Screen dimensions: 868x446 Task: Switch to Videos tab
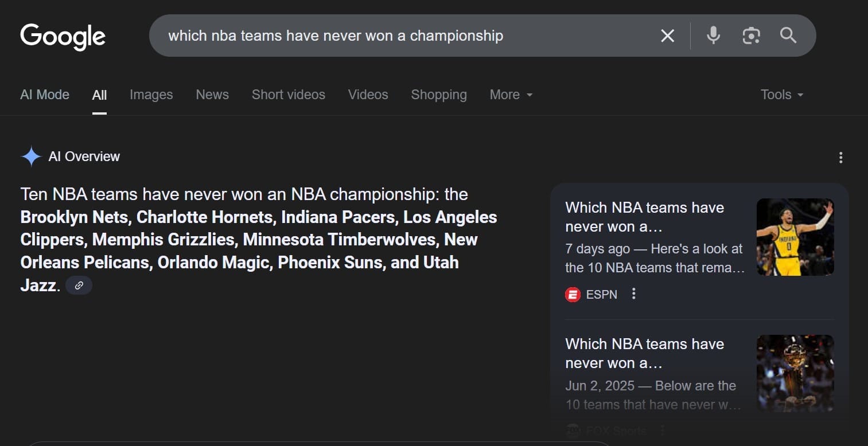point(368,95)
